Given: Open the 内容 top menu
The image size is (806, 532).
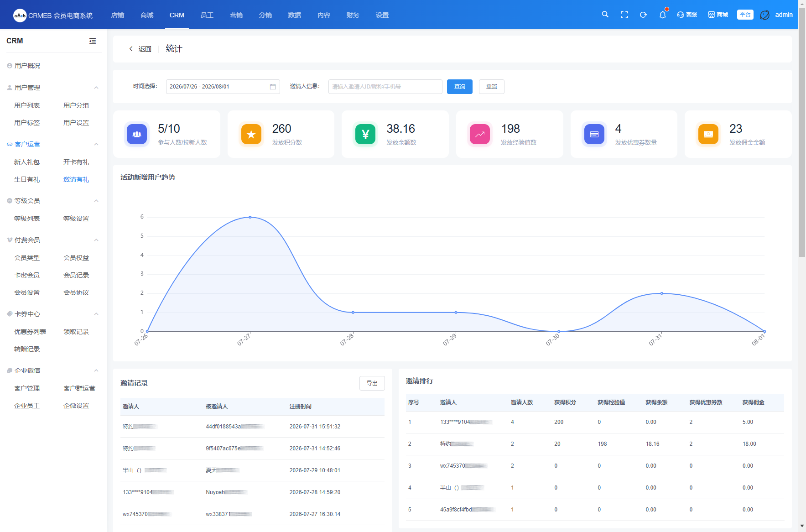Looking at the screenshot, I should tap(324, 15).
